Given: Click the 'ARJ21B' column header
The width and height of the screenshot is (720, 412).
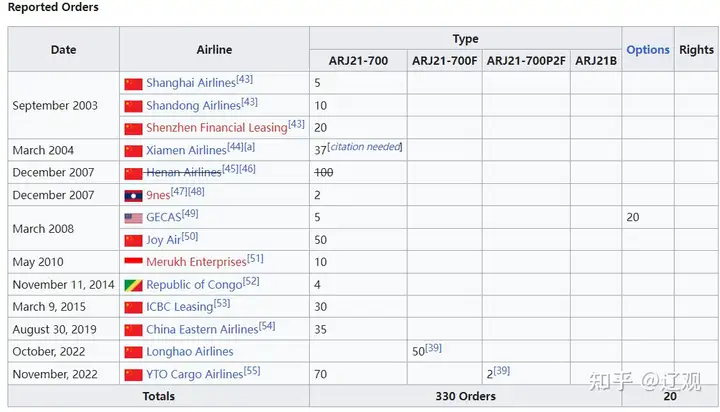Looking at the screenshot, I should [x=596, y=61].
